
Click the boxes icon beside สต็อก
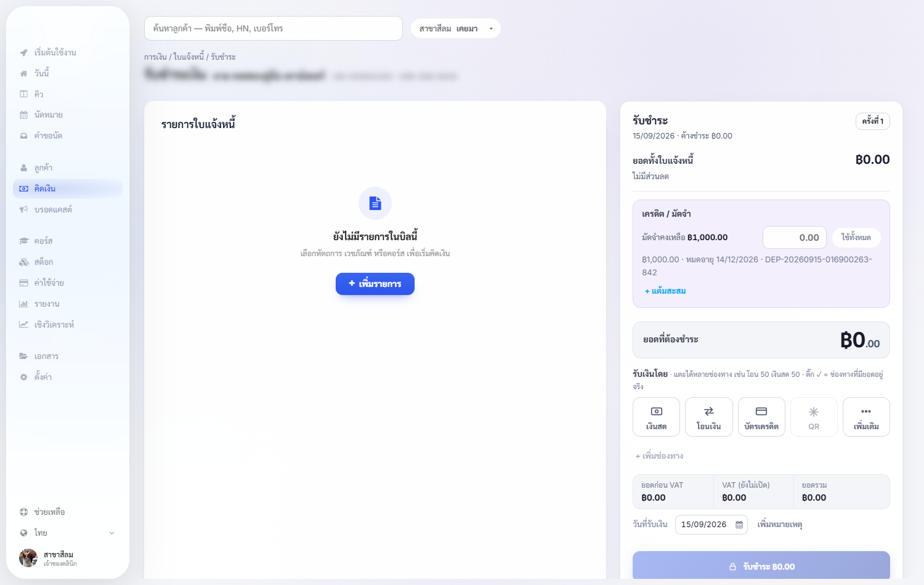[x=23, y=262]
